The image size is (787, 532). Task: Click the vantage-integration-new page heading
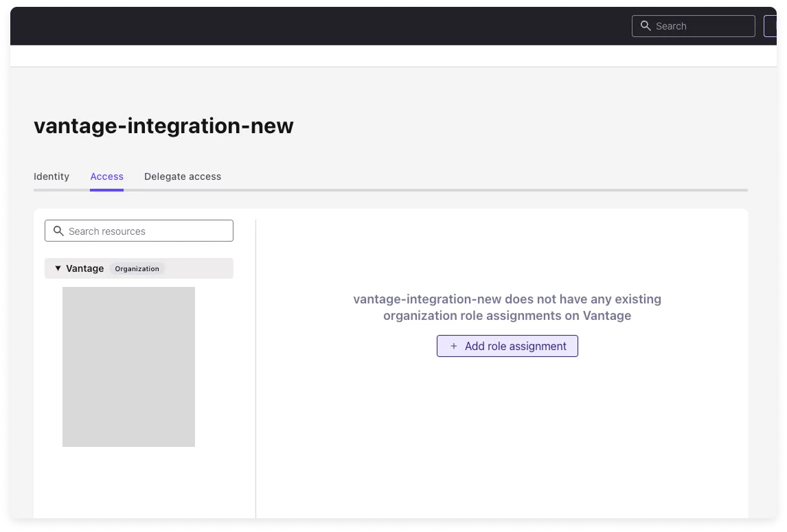163,126
